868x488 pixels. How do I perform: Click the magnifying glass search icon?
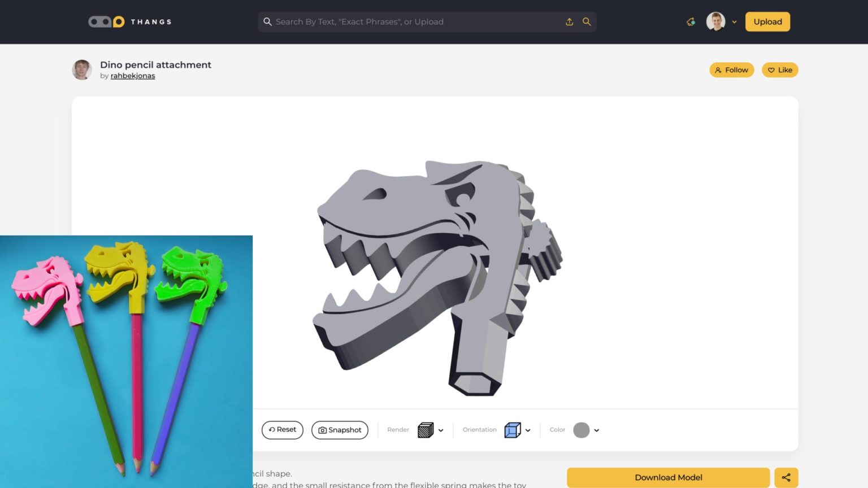[587, 21]
